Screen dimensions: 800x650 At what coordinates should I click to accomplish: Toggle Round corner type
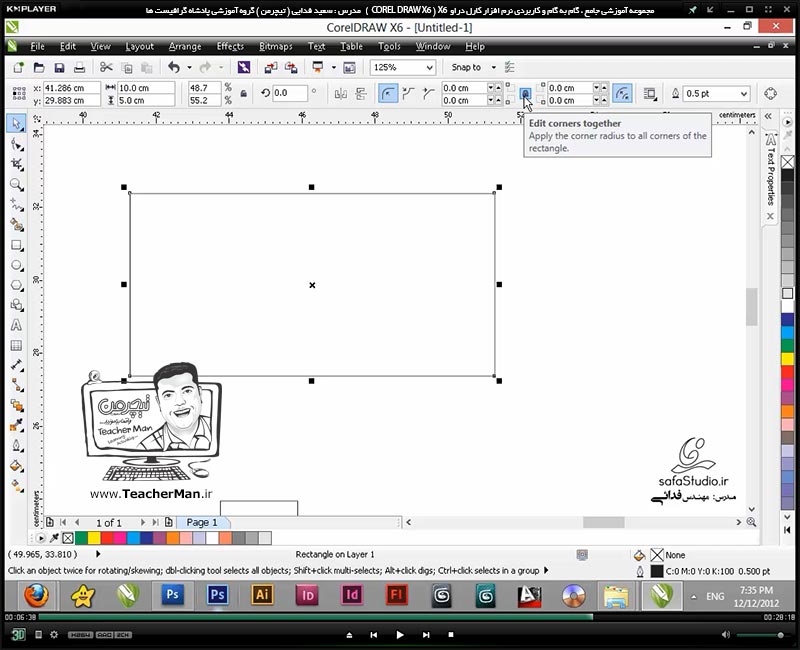tap(388, 94)
